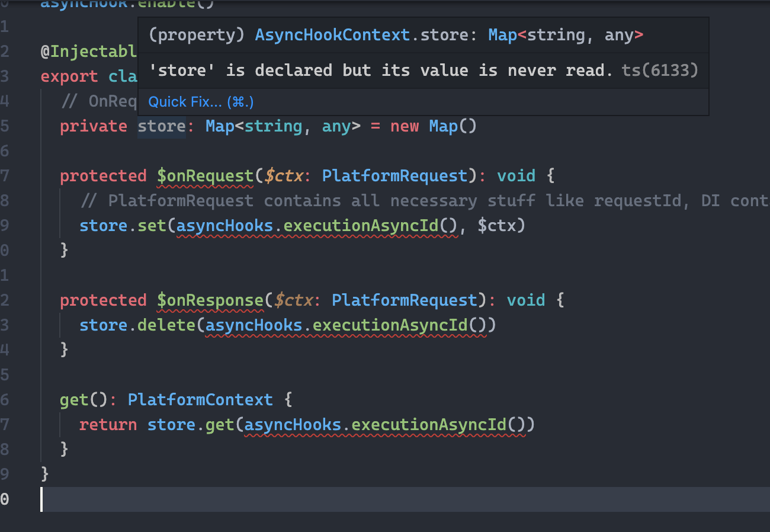Click the @Injectable decorator
Screen dimensions: 770x532
click(89, 52)
